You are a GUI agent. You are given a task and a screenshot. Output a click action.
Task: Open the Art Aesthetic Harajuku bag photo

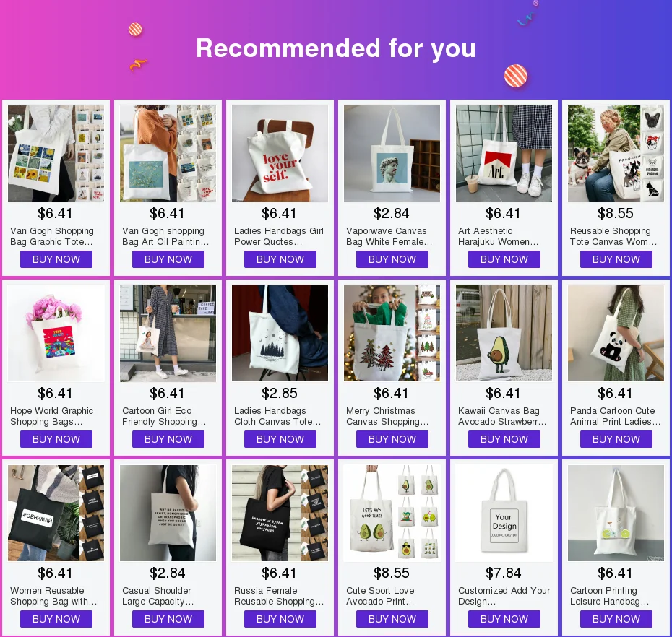pos(504,153)
